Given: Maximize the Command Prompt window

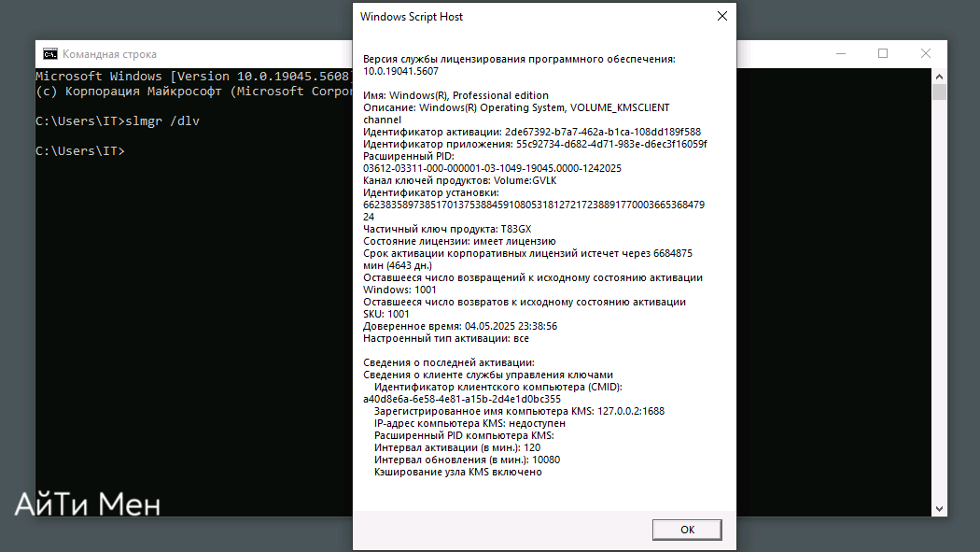Looking at the screenshot, I should [883, 54].
